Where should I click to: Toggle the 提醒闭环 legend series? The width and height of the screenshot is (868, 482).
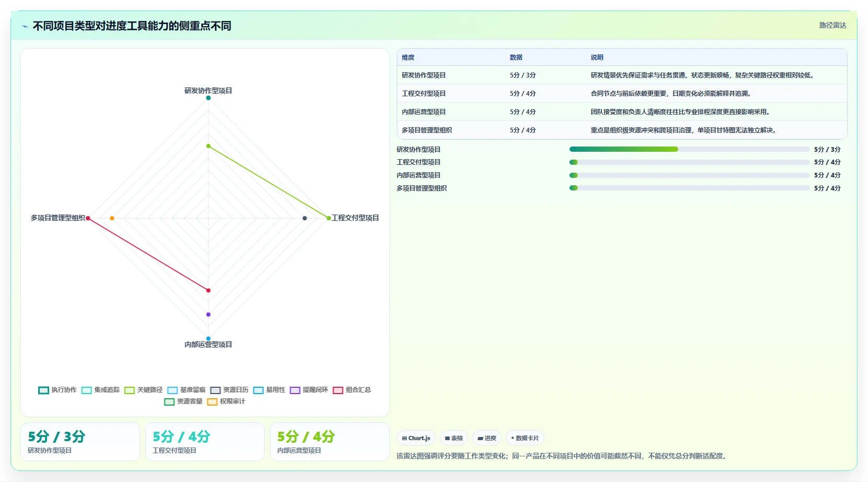[309, 390]
